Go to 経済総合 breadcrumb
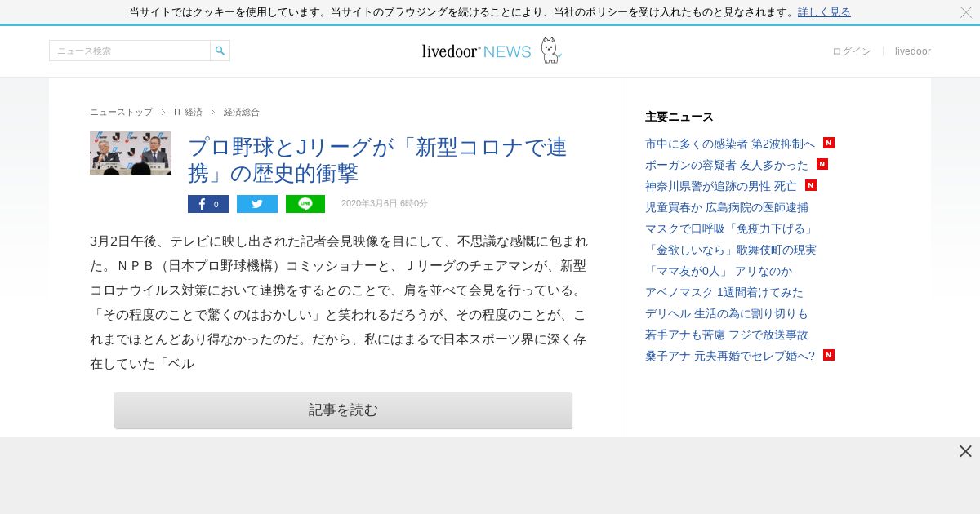Screen dimensions: 980x514 pyautogui.click(x=242, y=112)
